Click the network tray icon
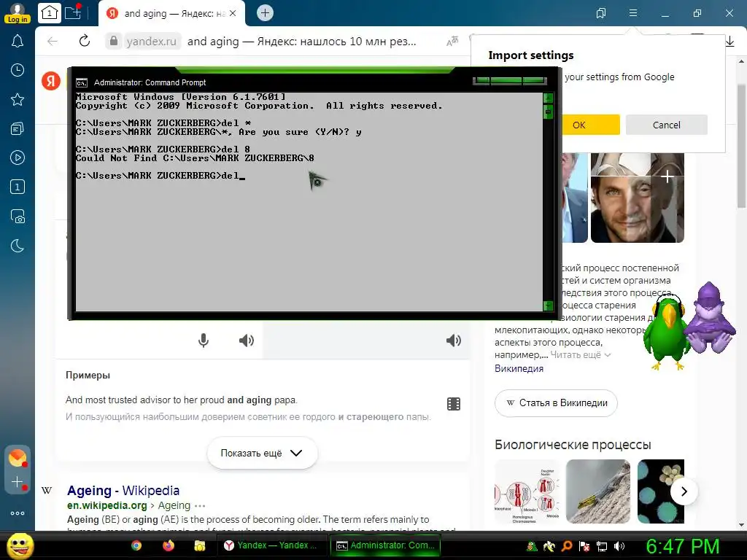Screen dimensions: 747x560 pyautogui.click(x=602, y=546)
